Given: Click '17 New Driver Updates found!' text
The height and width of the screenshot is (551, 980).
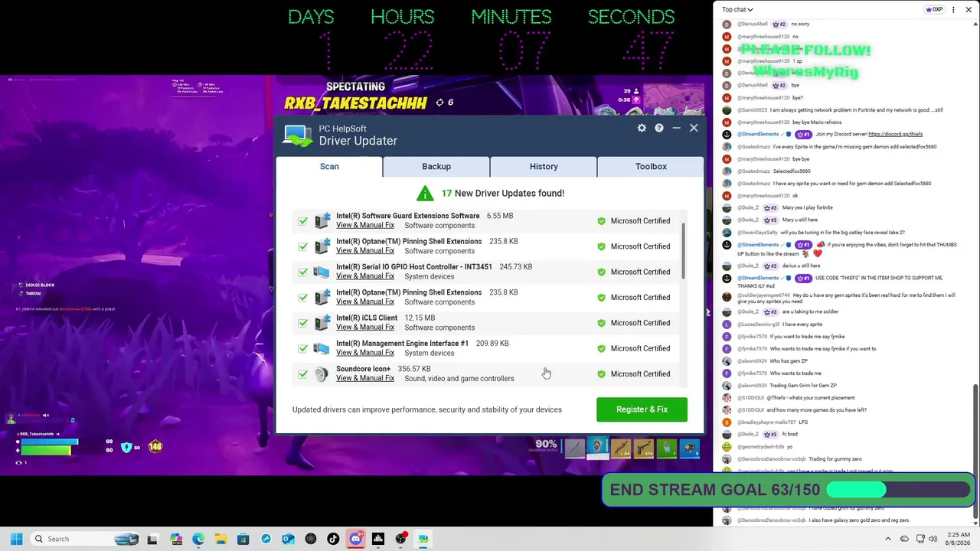Looking at the screenshot, I should coord(503,193).
